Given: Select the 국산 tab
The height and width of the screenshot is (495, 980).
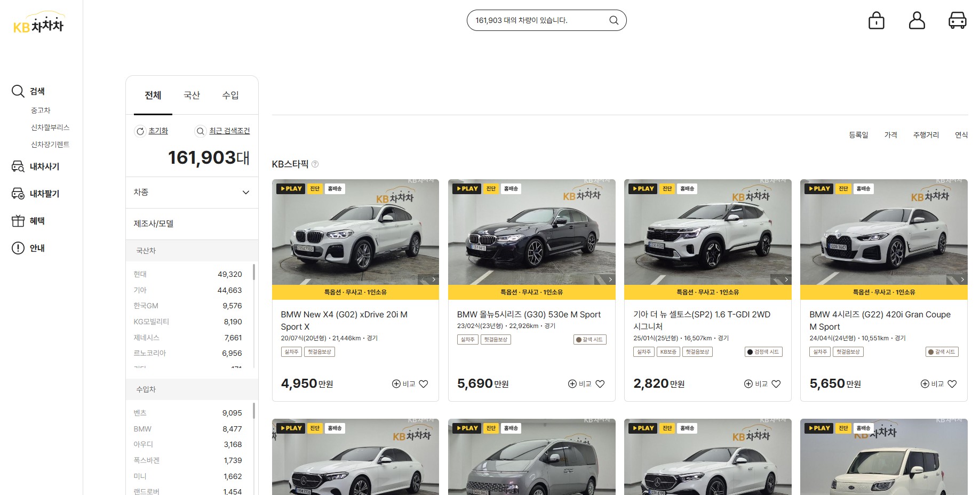Looking at the screenshot, I should tap(192, 95).
